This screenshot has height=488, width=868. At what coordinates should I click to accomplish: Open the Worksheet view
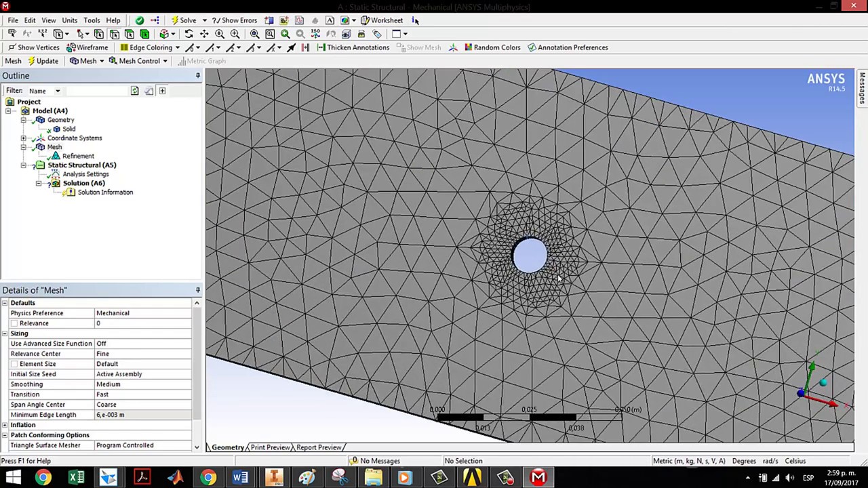(x=382, y=20)
